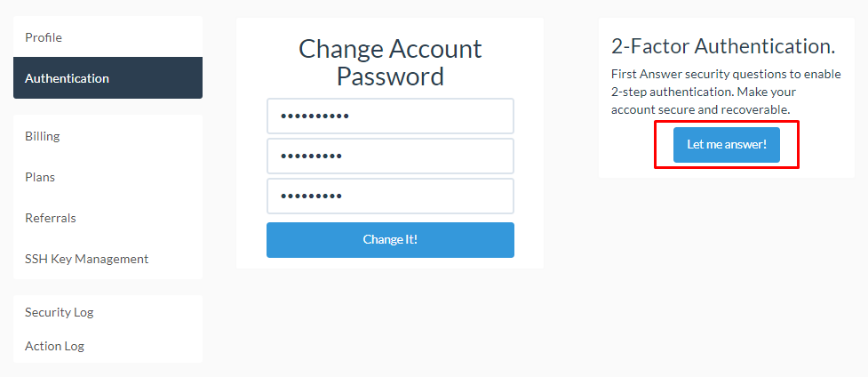Click the "account secure and recoverable" text line

[700, 109]
